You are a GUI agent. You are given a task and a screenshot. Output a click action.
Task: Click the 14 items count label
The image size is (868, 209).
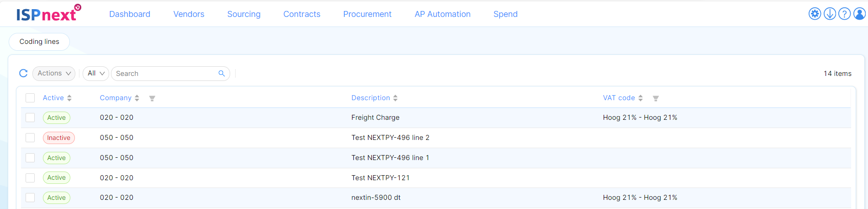tap(837, 74)
